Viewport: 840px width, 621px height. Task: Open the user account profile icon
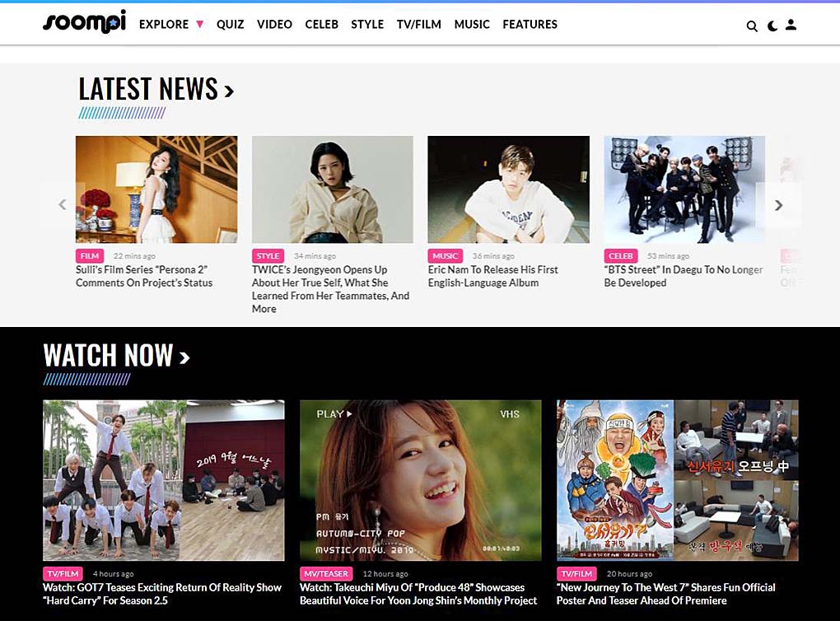791,25
